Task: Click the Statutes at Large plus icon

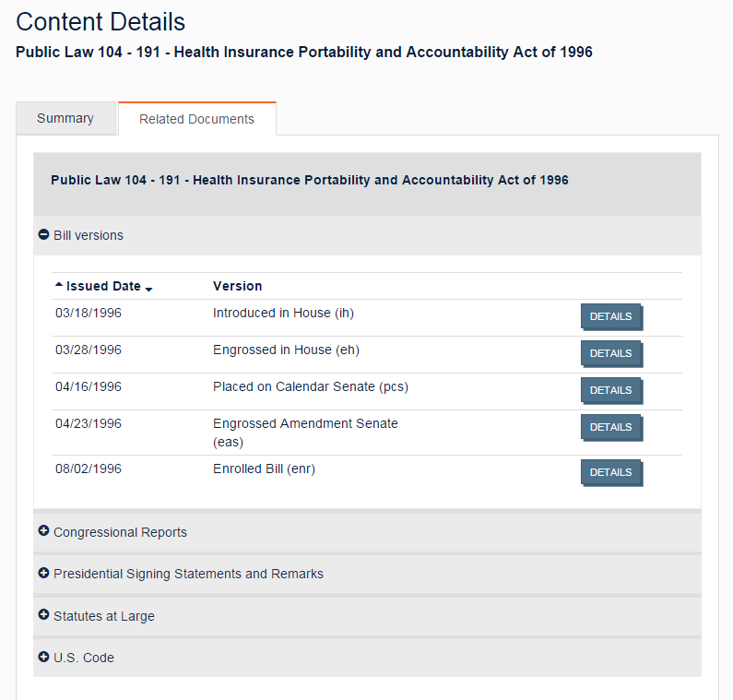Action: 43,615
